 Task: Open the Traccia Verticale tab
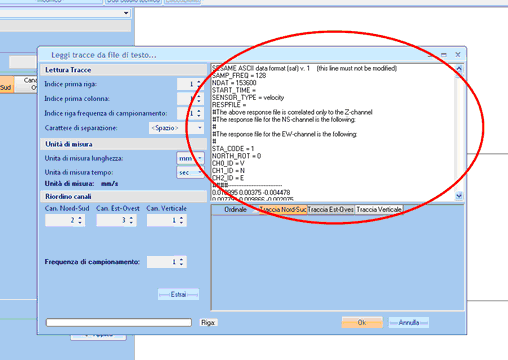click(x=379, y=210)
